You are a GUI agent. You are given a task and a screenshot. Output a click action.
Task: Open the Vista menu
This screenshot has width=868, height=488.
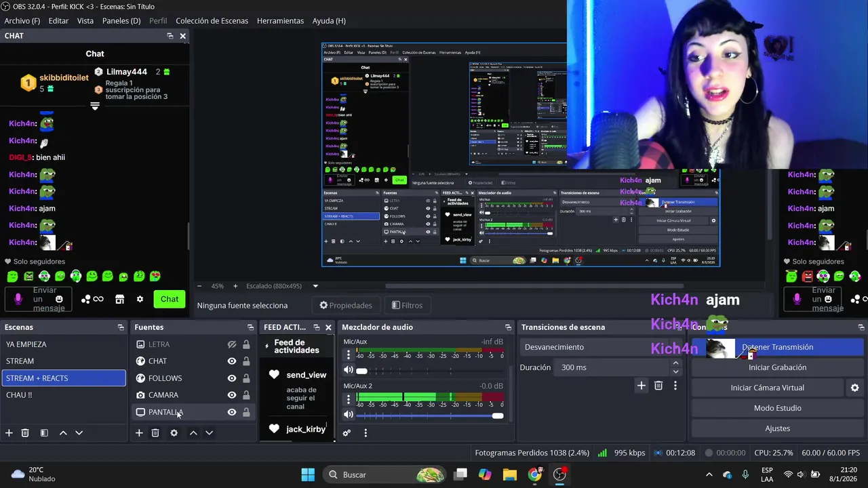85,21
